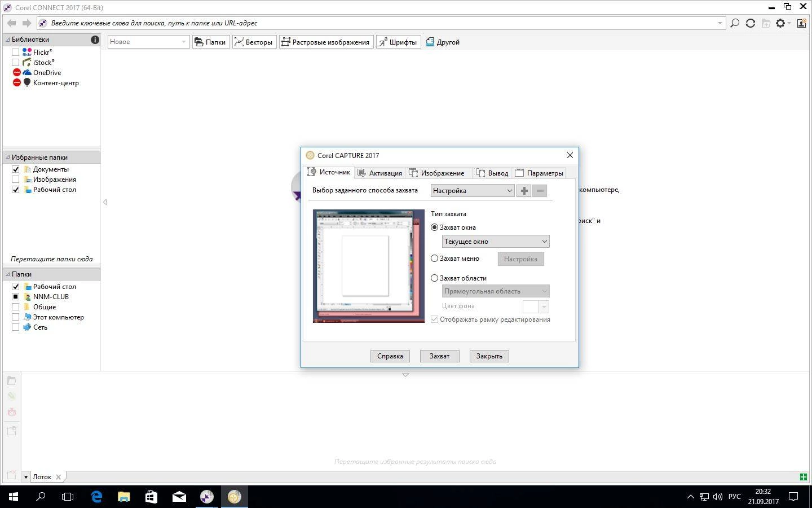Toggle the Flickr library checkbox
Screen dimensions: 812x508
click(16, 52)
